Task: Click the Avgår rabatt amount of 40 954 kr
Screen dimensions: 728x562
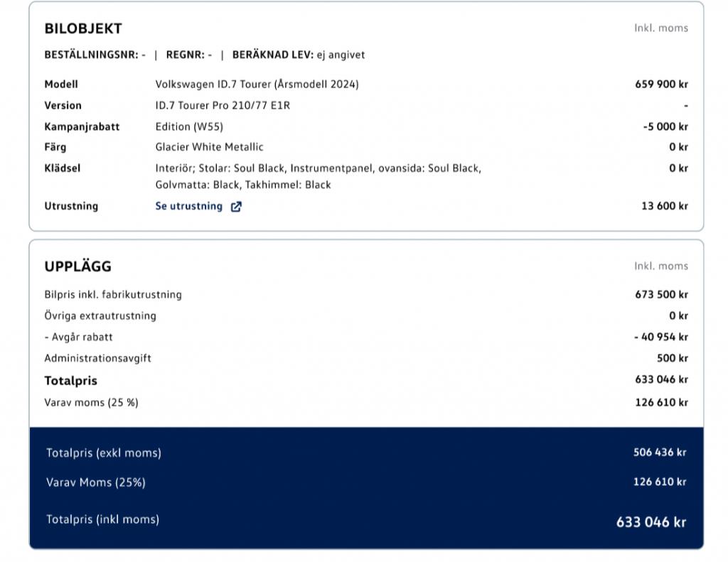Action: [x=660, y=337]
